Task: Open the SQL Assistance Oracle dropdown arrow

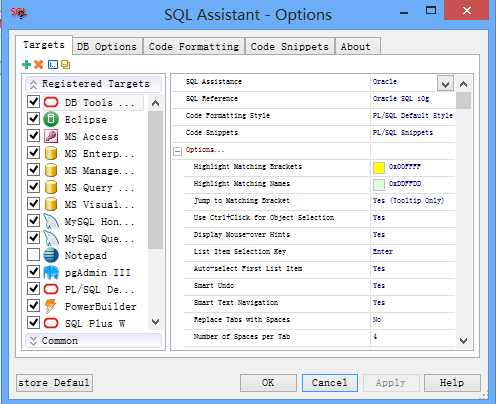Action: coord(445,83)
